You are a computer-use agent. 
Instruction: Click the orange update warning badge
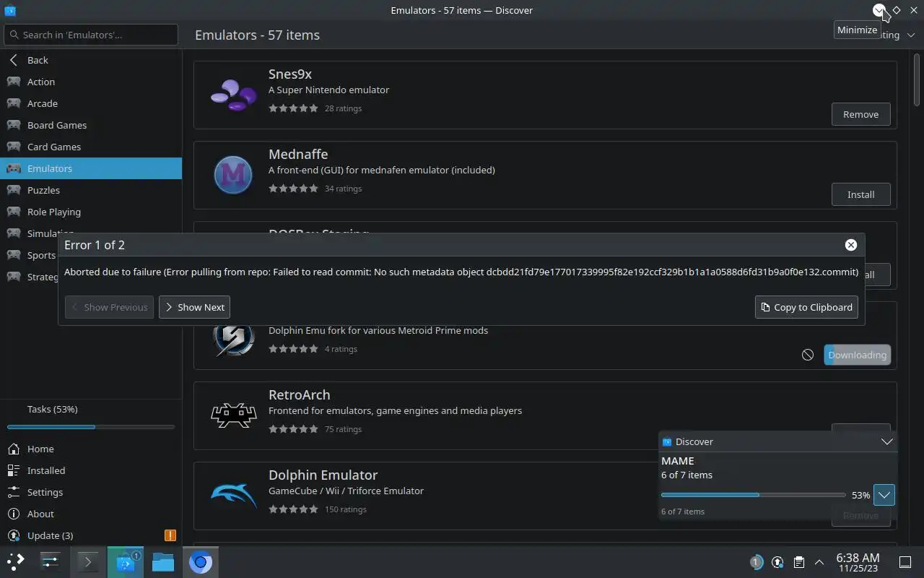pyautogui.click(x=170, y=535)
